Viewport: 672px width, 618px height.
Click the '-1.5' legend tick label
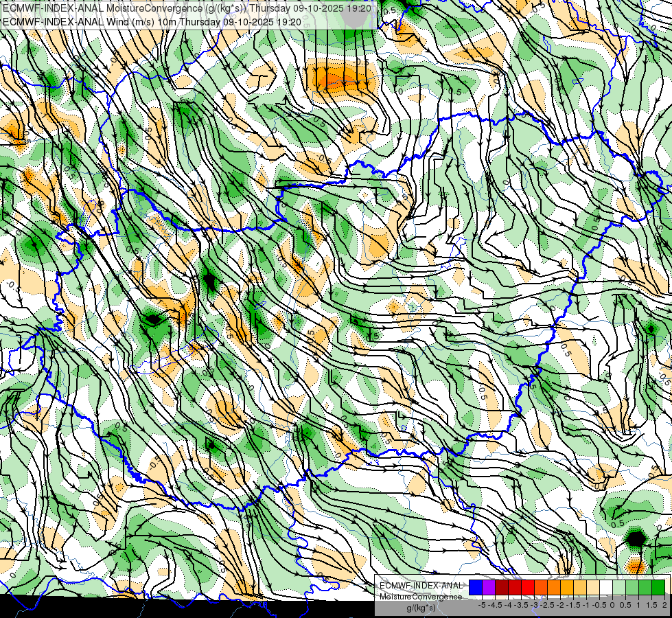coord(573,605)
